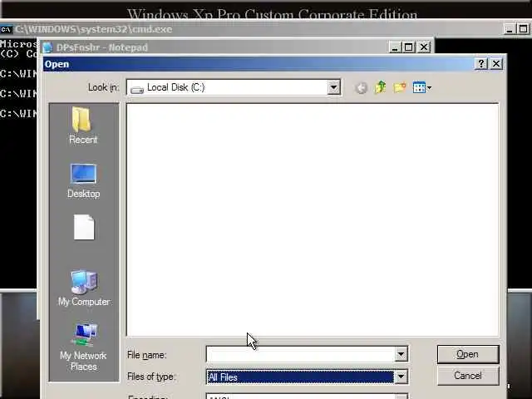Open My Computer in places bar

tap(84, 288)
